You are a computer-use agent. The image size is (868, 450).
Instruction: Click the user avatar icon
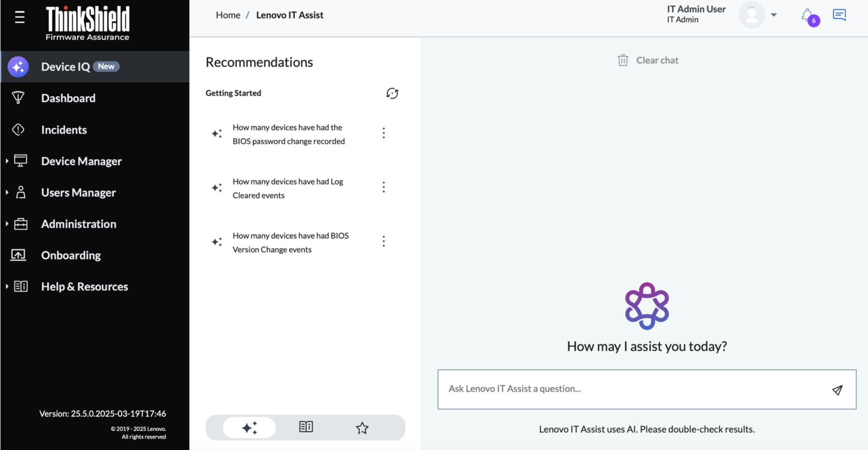pyautogui.click(x=751, y=15)
